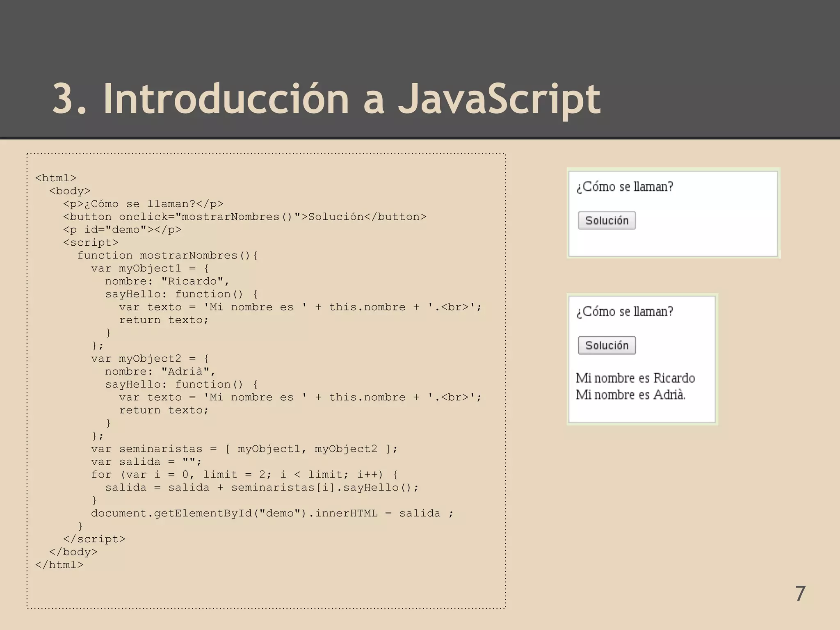Click the <p id="demo"></p> code line

(x=122, y=230)
